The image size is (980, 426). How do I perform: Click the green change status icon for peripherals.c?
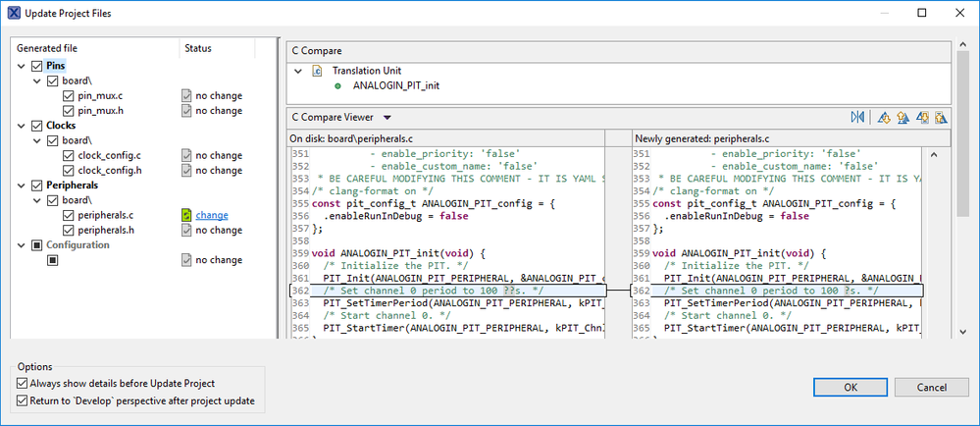click(186, 215)
